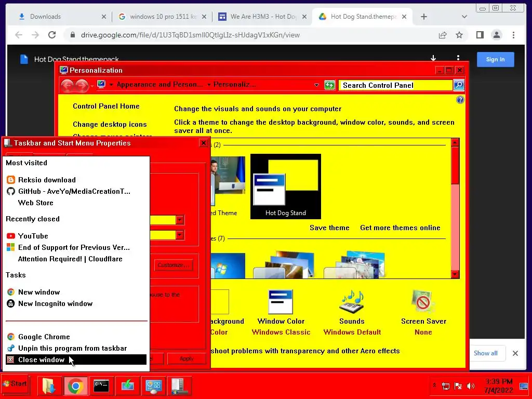Screen dimensions: 532x399
Task: Open Command Prompt taskbar icon
Action: (x=101, y=386)
